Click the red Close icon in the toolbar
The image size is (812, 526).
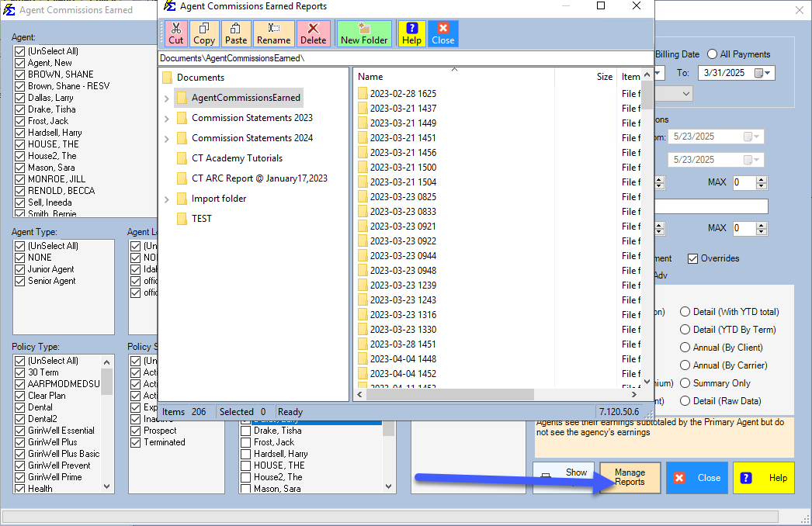coord(442,33)
